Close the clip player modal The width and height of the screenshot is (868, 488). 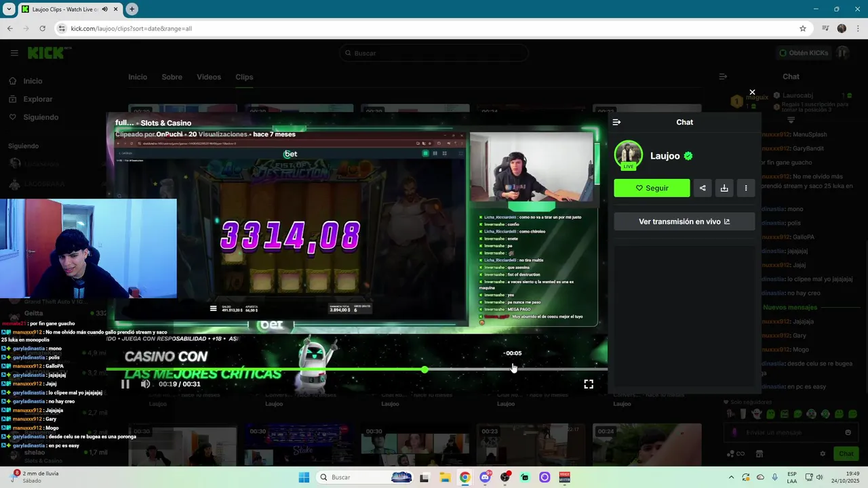[752, 92]
